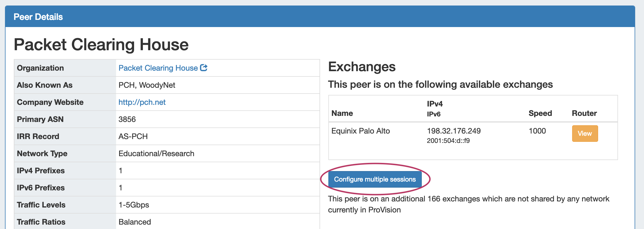Visit the http://pch.net company website link
This screenshot has width=644, height=229.
(x=142, y=102)
